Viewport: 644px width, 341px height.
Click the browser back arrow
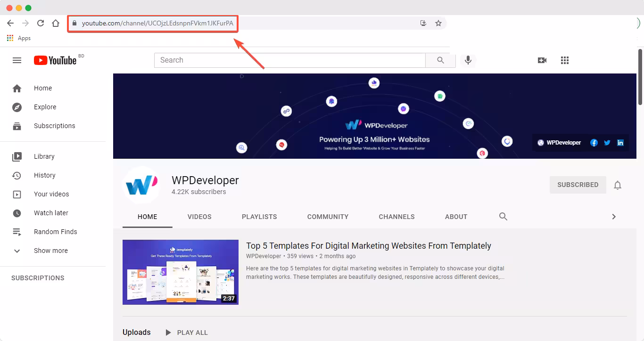pyautogui.click(x=10, y=23)
